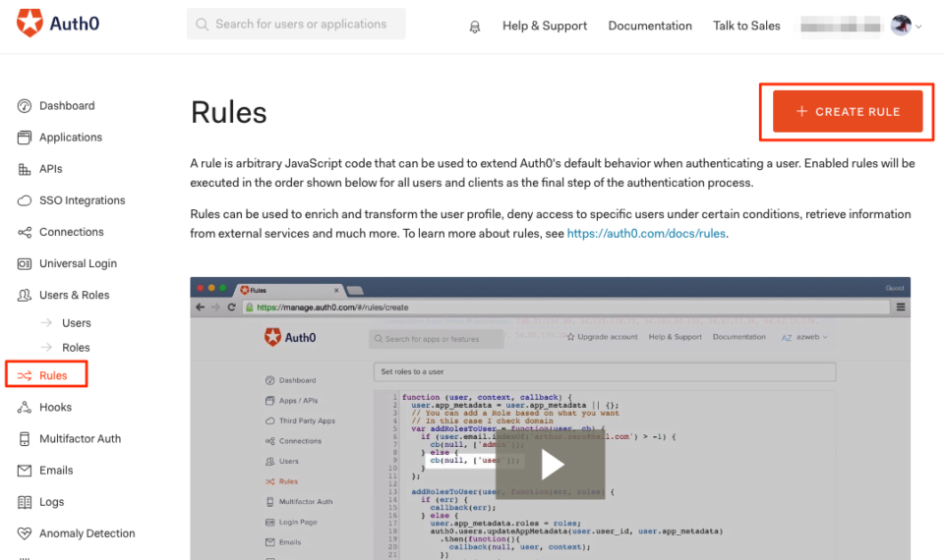Click the search magnifier icon

(x=203, y=24)
